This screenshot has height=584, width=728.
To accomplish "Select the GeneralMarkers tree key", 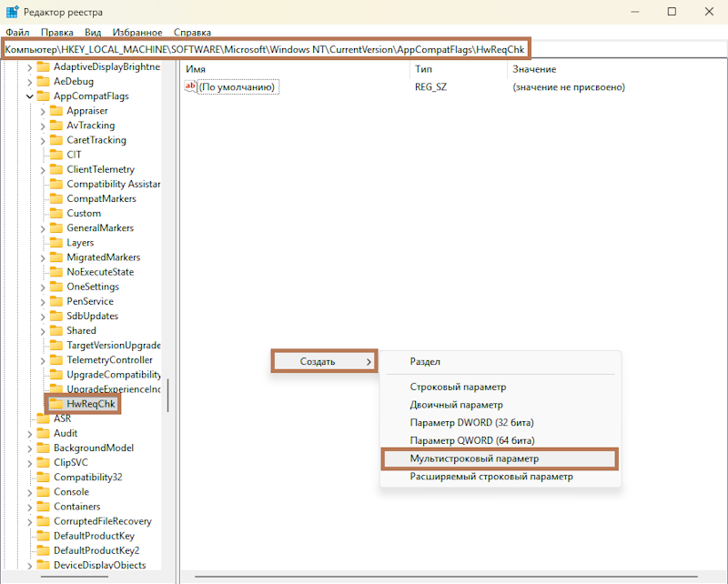I will [99, 228].
